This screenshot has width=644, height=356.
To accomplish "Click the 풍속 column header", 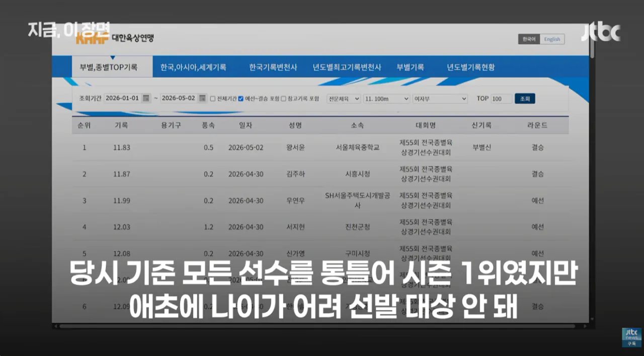I will [208, 125].
